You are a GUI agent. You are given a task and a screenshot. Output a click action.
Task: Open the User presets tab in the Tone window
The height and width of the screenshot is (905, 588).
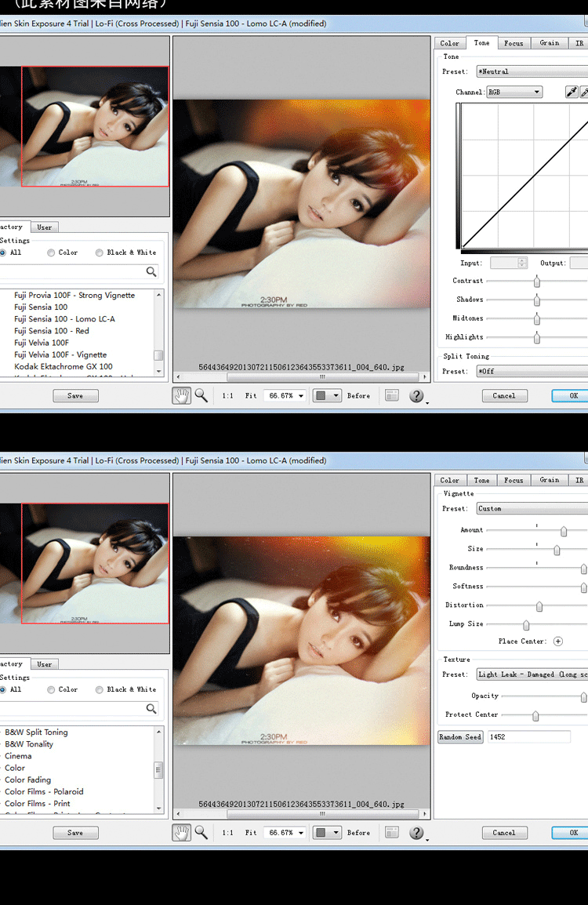tap(45, 227)
